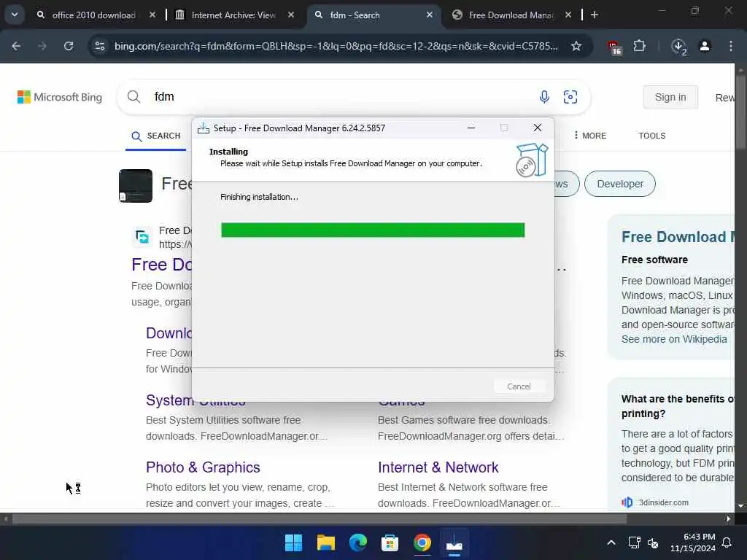Open Microsoft Edge from taskbar

[x=357, y=542]
